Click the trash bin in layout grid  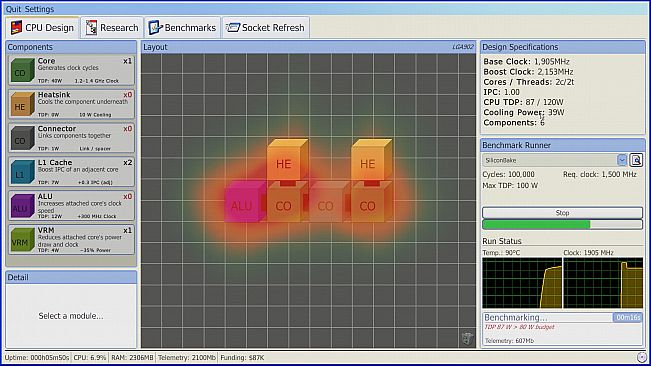467,338
